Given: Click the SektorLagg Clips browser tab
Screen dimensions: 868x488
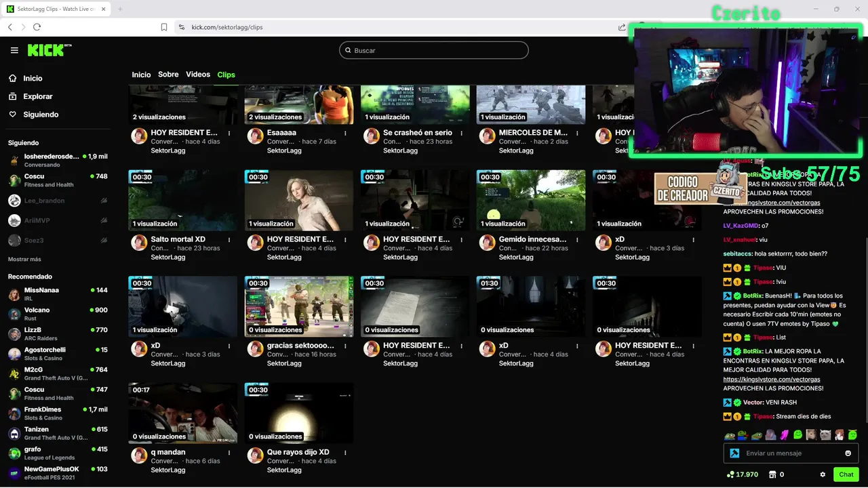Looking at the screenshot, I should pos(56,9).
